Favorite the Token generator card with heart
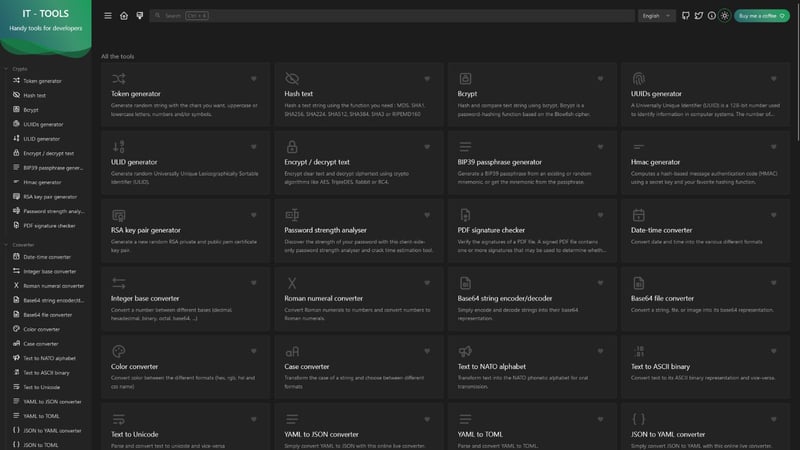The image size is (800, 450). (254, 78)
